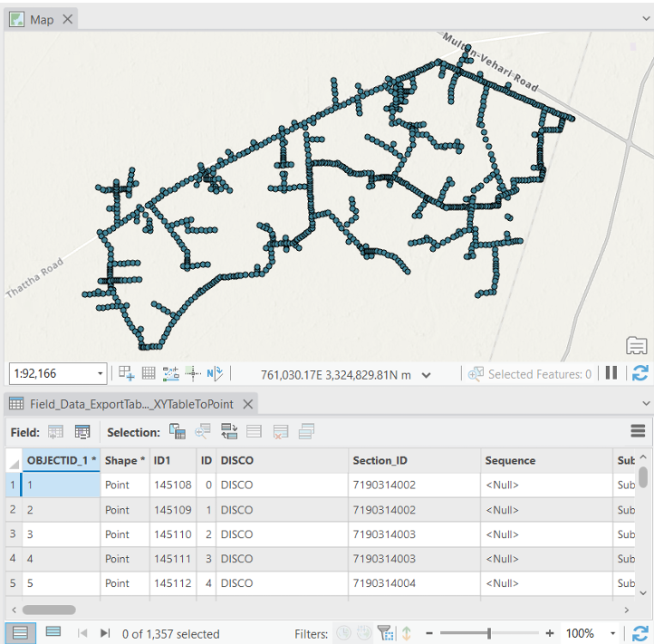Click Switch Selection icon

pos(229,431)
